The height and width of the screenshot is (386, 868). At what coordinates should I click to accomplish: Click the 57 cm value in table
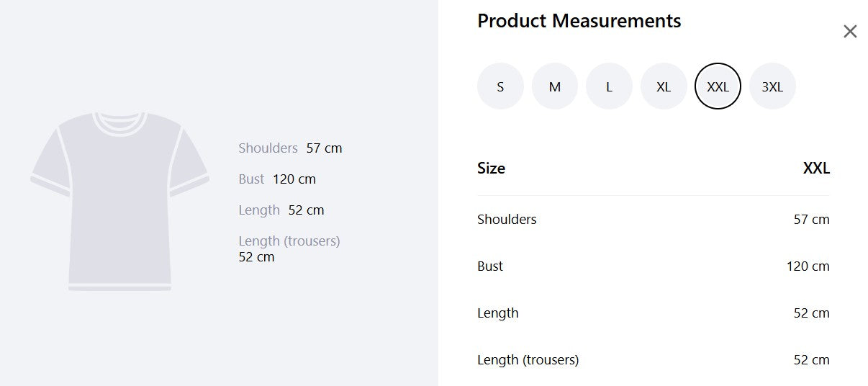(811, 220)
